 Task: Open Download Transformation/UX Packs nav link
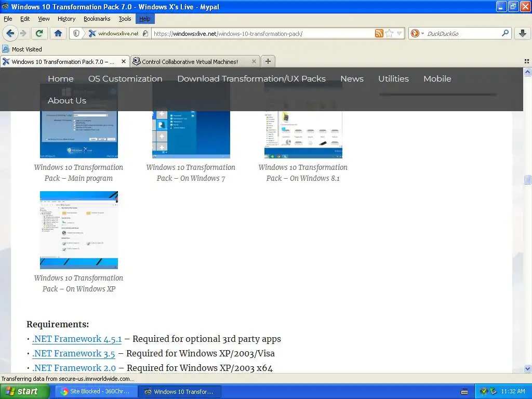[251, 79]
